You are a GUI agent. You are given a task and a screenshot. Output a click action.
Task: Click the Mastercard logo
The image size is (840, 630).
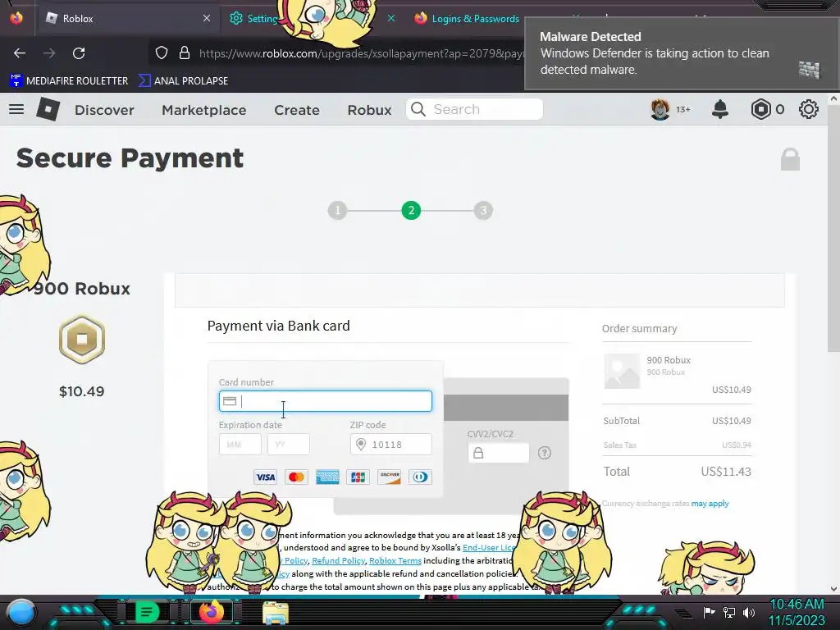296,477
